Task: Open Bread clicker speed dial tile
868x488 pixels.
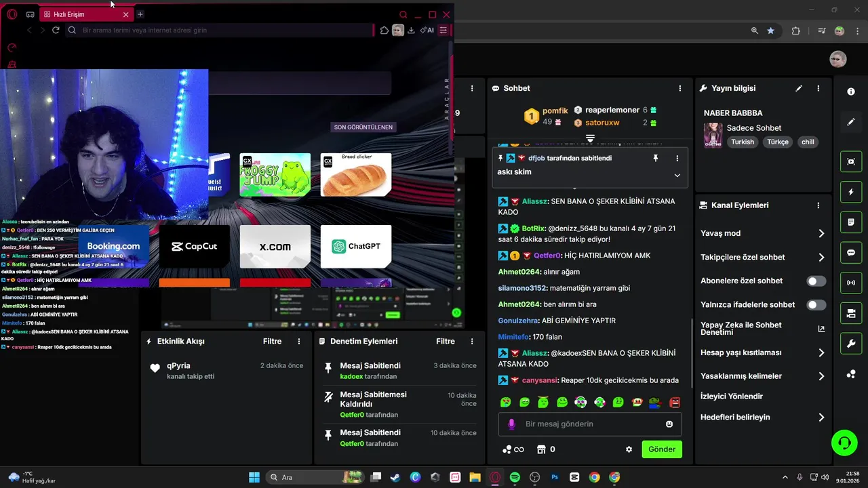Action: point(356,175)
